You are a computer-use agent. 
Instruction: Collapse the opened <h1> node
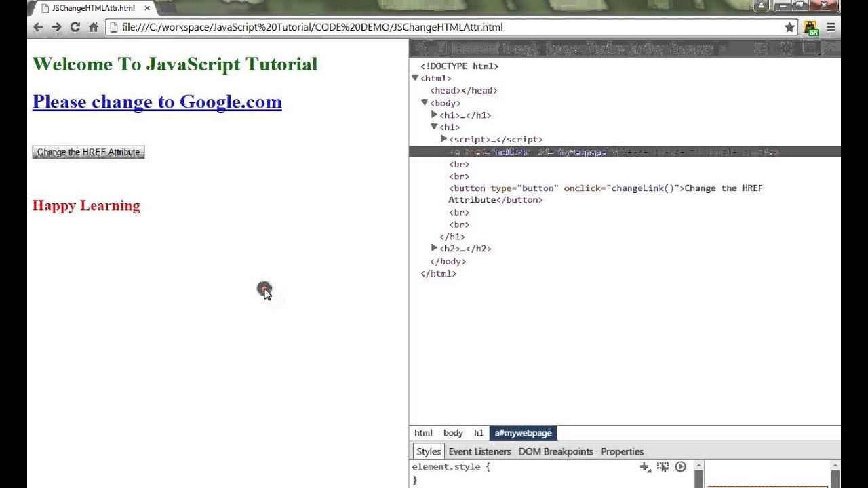point(434,127)
